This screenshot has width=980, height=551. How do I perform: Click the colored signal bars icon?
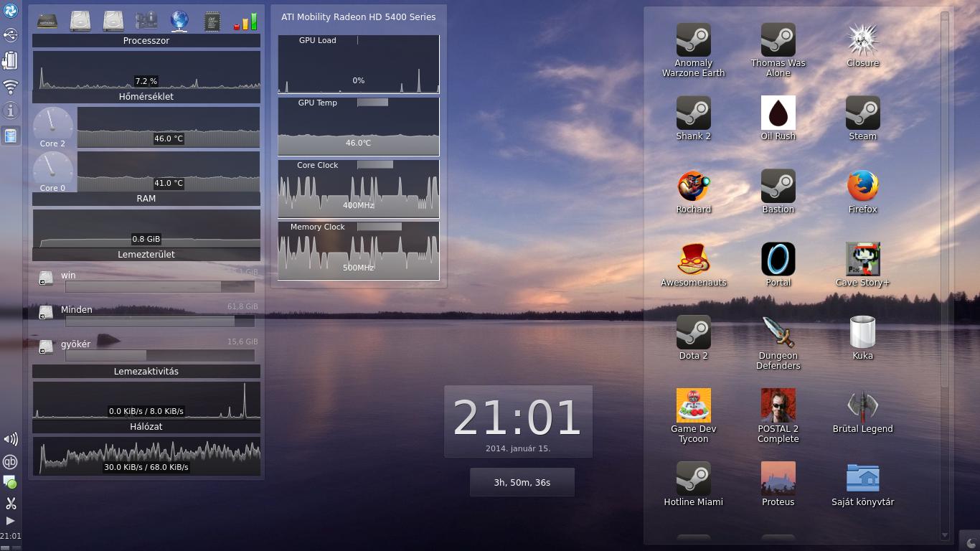tap(245, 21)
